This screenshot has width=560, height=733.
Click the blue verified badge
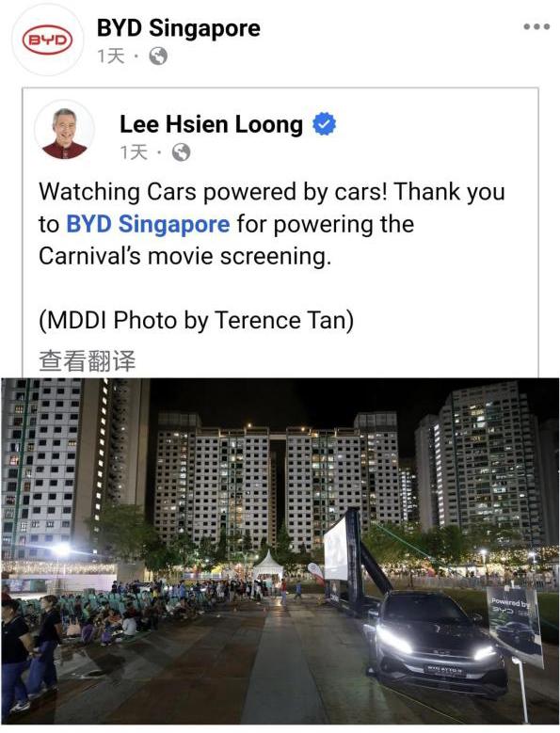coord(325,124)
